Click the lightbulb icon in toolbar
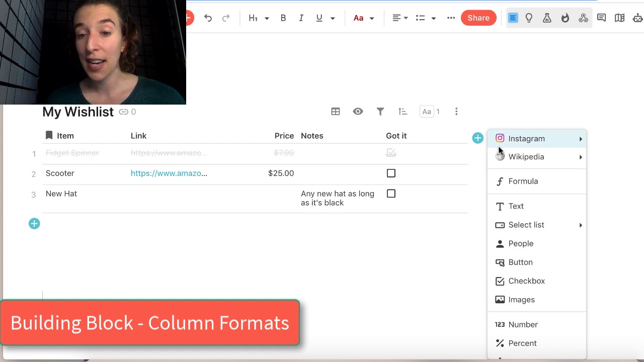 (x=529, y=18)
